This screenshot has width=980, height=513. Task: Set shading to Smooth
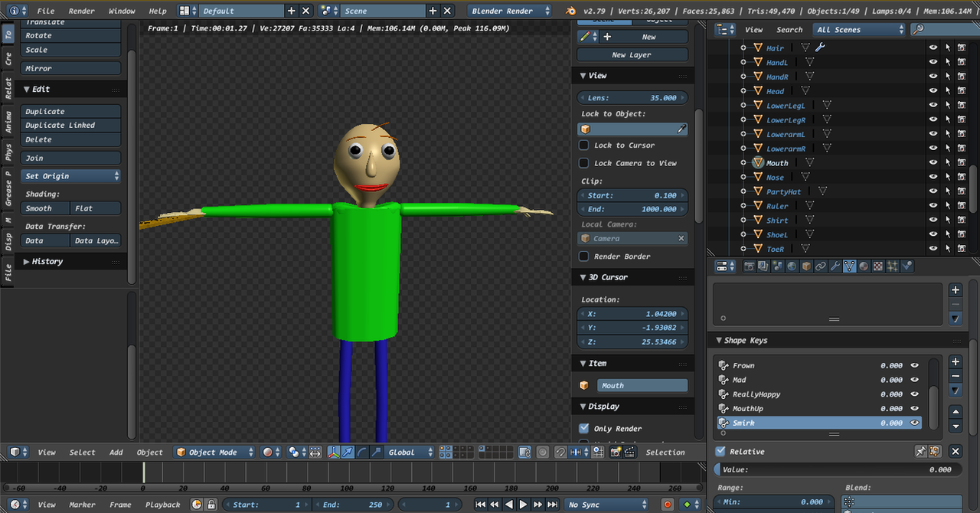coord(46,208)
